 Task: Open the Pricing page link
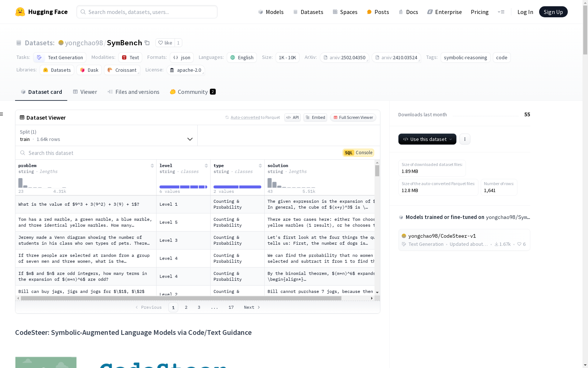480,12
